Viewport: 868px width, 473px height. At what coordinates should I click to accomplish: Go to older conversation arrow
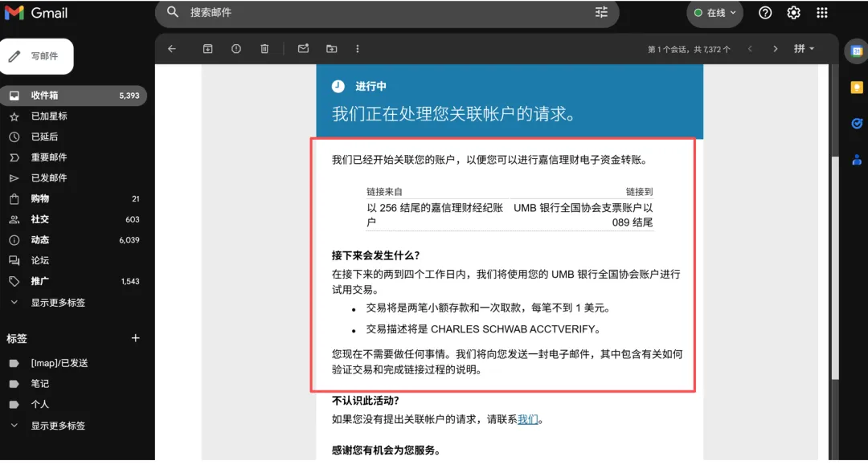tap(775, 49)
